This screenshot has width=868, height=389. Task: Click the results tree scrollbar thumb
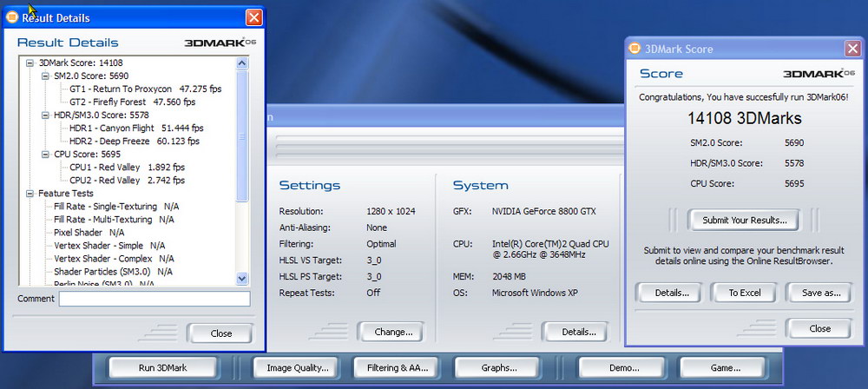(x=242, y=135)
